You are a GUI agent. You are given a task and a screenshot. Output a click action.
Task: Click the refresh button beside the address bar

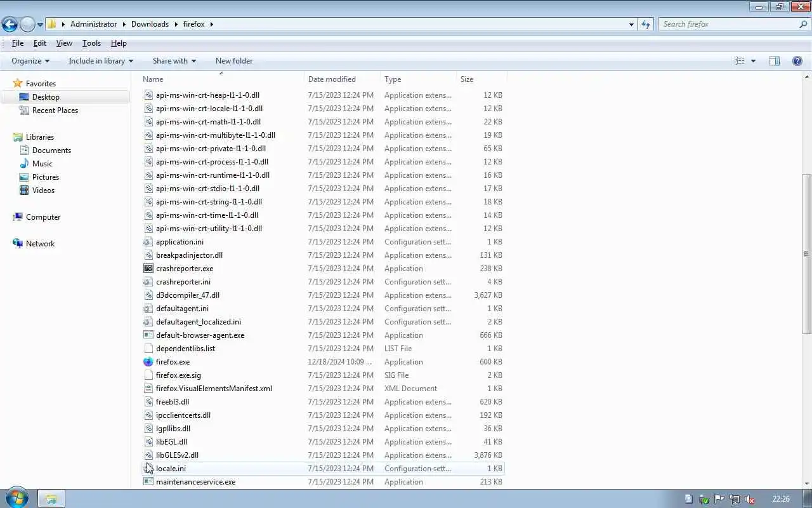[x=646, y=24]
